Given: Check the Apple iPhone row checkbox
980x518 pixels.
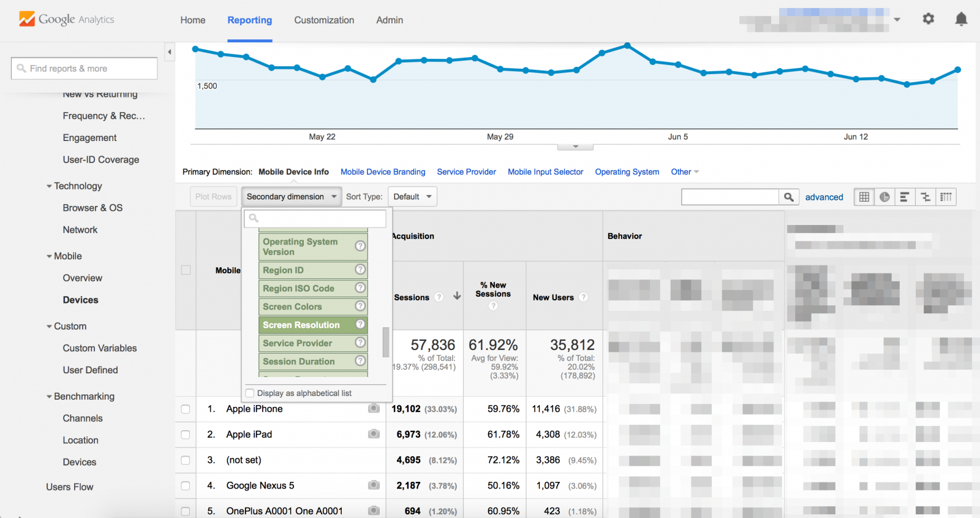Looking at the screenshot, I should click(186, 409).
